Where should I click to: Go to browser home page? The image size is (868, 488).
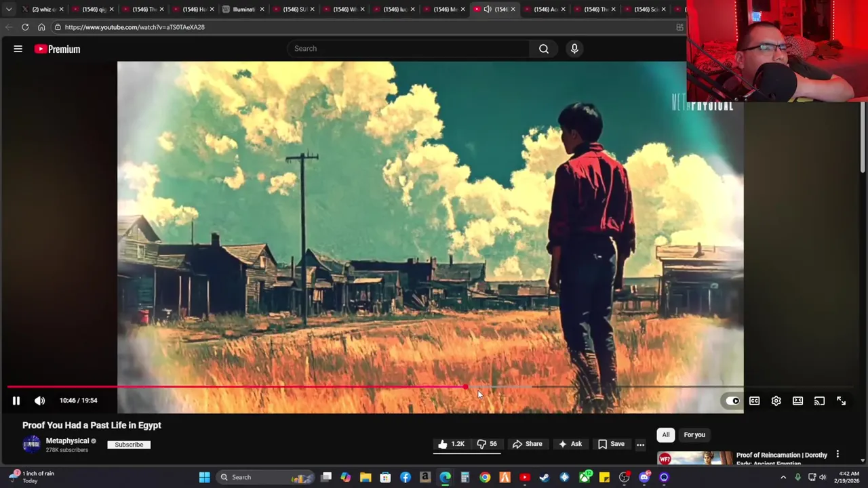click(41, 27)
